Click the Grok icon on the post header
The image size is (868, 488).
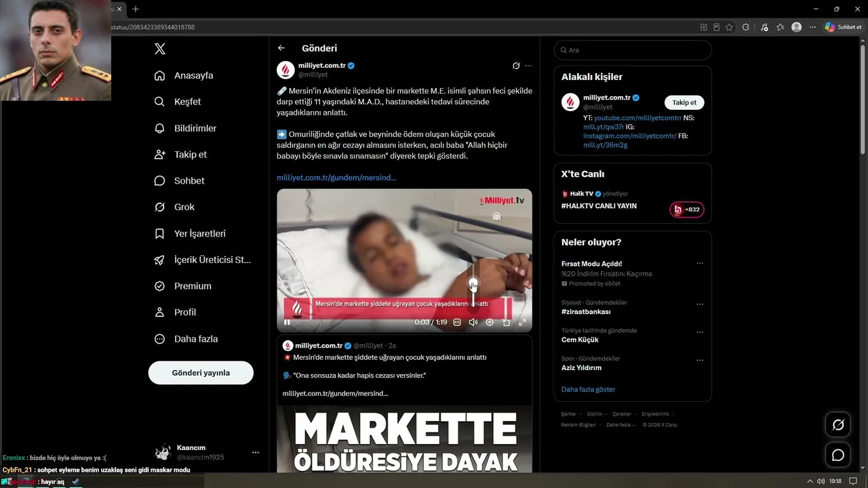click(x=516, y=66)
